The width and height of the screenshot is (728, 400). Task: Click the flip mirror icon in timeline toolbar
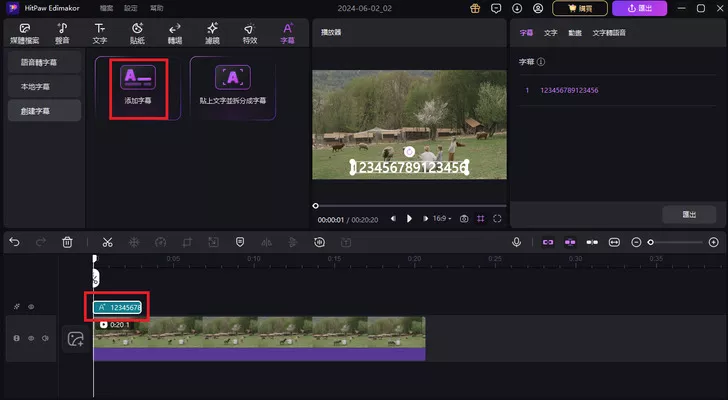coord(266,242)
